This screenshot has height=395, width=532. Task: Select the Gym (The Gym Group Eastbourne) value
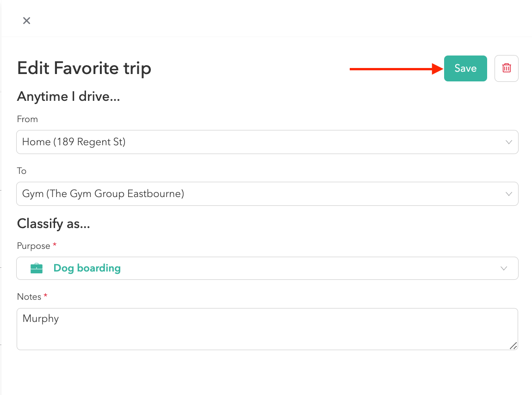click(103, 194)
